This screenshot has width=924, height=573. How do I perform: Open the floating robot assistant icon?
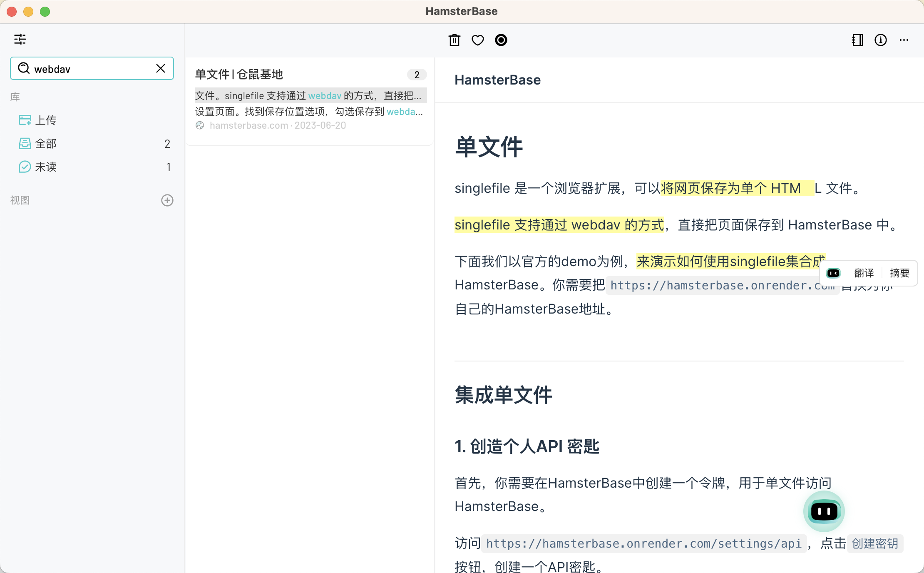coord(824,511)
